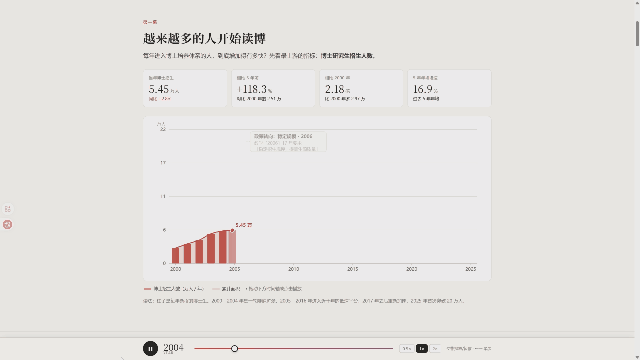Click the 16.9% stat card
640x360 pixels.
pos(449,88)
